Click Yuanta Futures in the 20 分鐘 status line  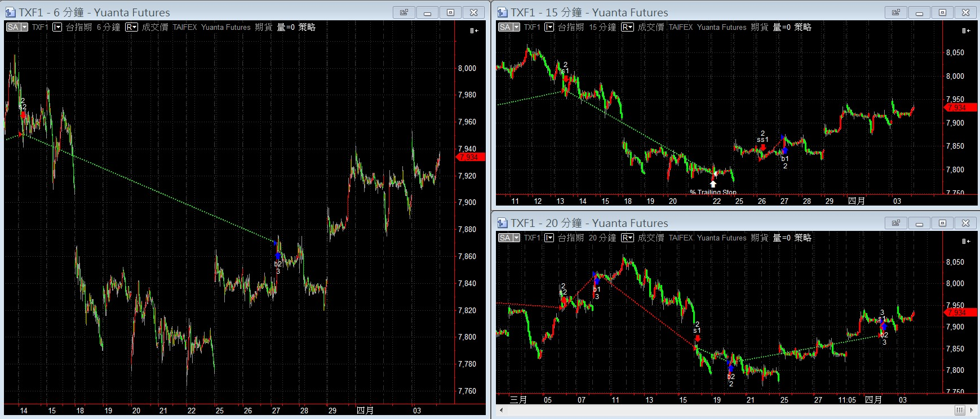pos(722,238)
